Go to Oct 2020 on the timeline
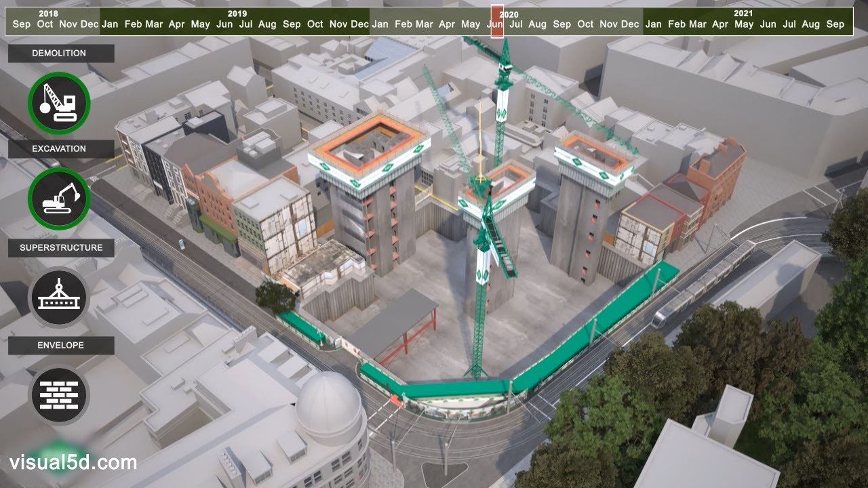 pos(586,24)
